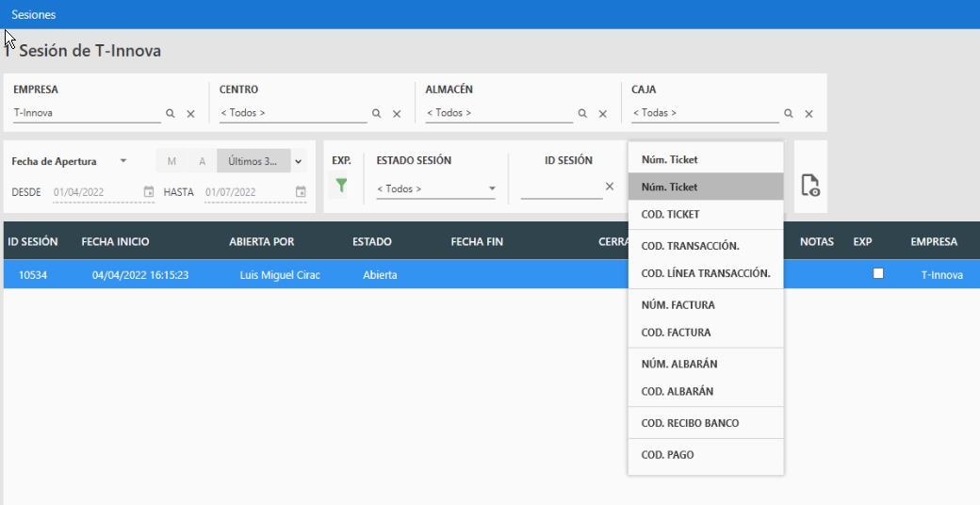This screenshot has height=505, width=980.
Task: Clear the ALMACÉN field with its X
Action: pos(603,114)
